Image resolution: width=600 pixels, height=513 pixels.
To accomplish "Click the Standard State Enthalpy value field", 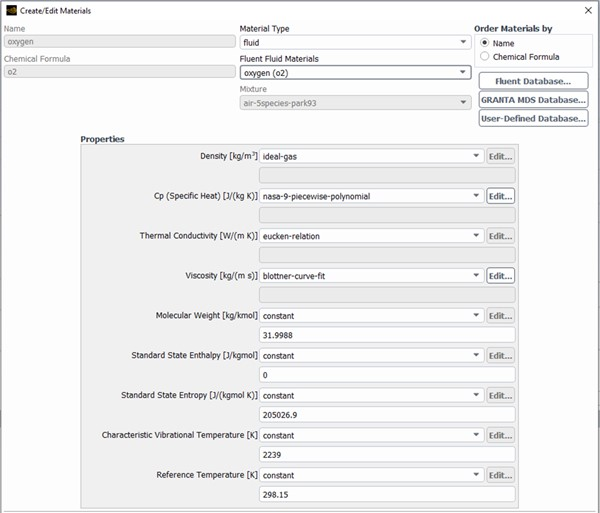I will click(387, 375).
